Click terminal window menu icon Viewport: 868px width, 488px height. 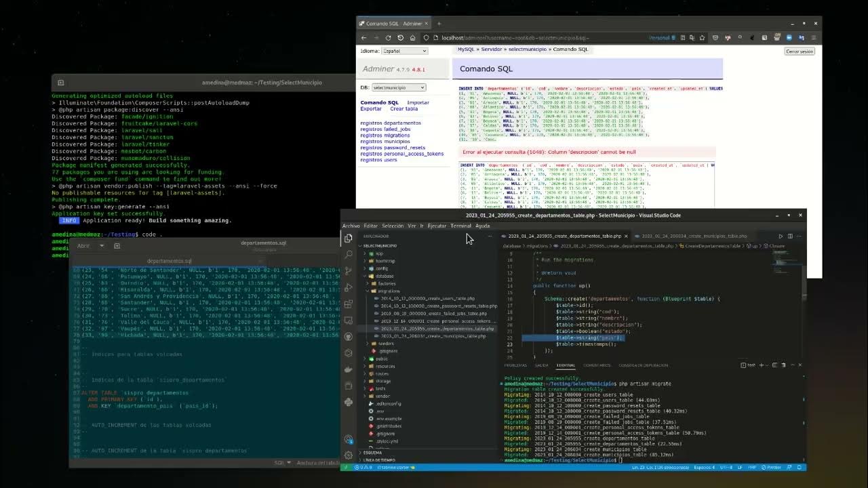60,83
